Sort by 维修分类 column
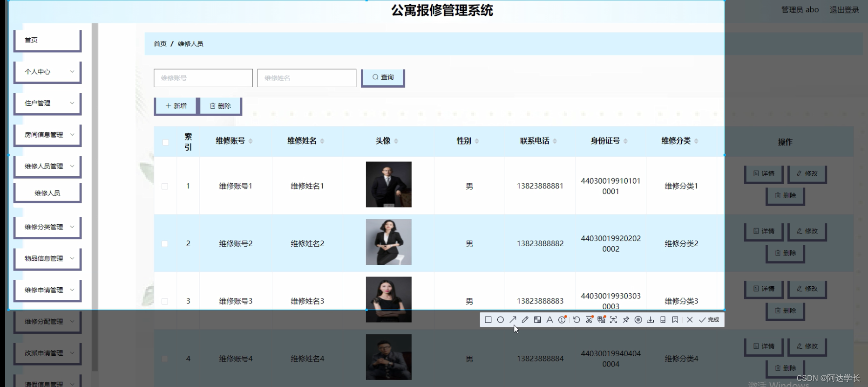Viewport: 868px width, 387px height. (x=696, y=141)
